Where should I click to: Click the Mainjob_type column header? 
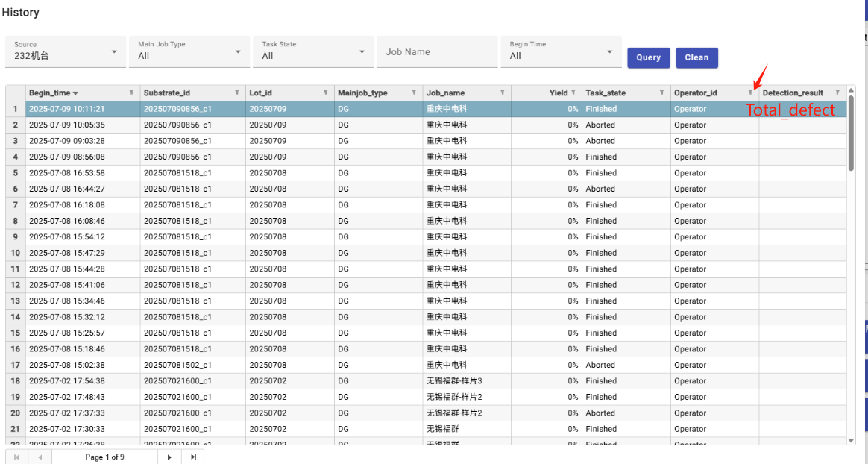pyautogui.click(x=362, y=93)
